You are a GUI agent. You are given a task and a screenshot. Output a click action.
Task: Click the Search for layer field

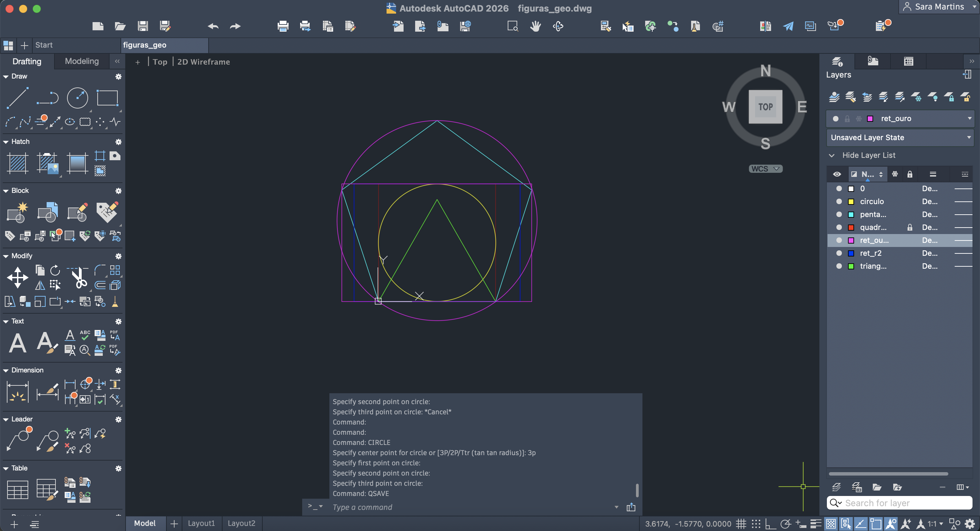(905, 503)
